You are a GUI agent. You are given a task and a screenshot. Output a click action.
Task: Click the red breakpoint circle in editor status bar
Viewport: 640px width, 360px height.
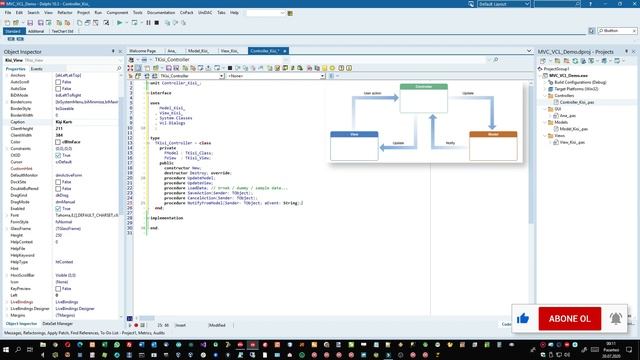pyautogui.click(x=136, y=325)
